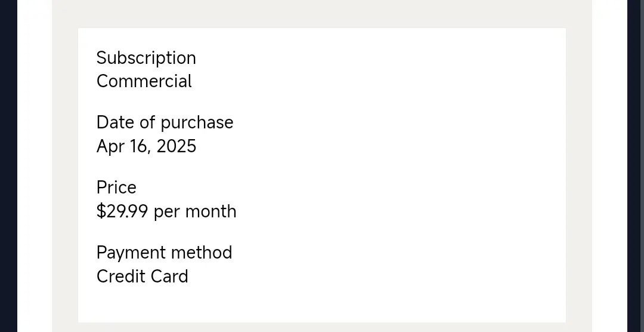Click the year 2025 in the purchase date
Screen dimensions: 644x332
(177, 146)
